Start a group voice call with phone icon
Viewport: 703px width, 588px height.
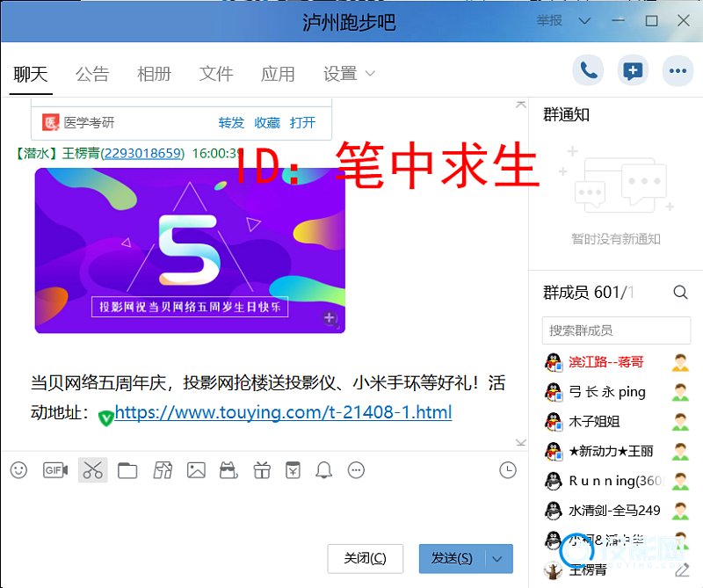[588, 70]
